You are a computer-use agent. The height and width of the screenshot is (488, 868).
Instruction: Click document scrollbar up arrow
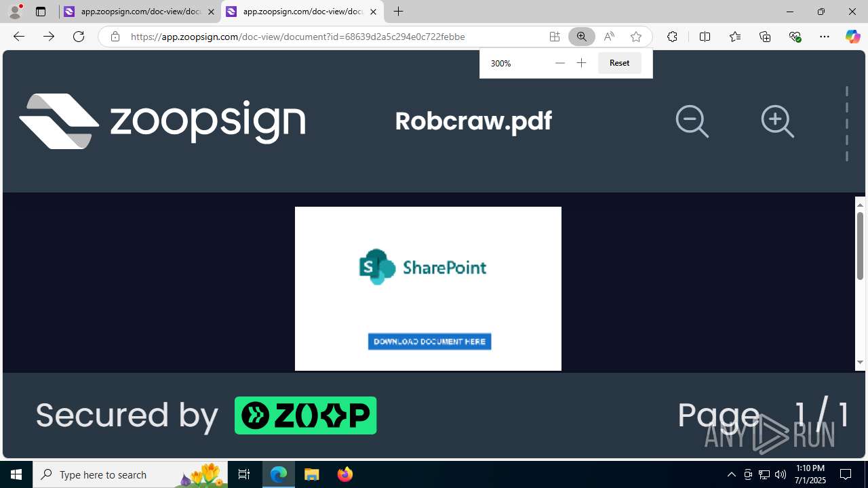tap(860, 204)
